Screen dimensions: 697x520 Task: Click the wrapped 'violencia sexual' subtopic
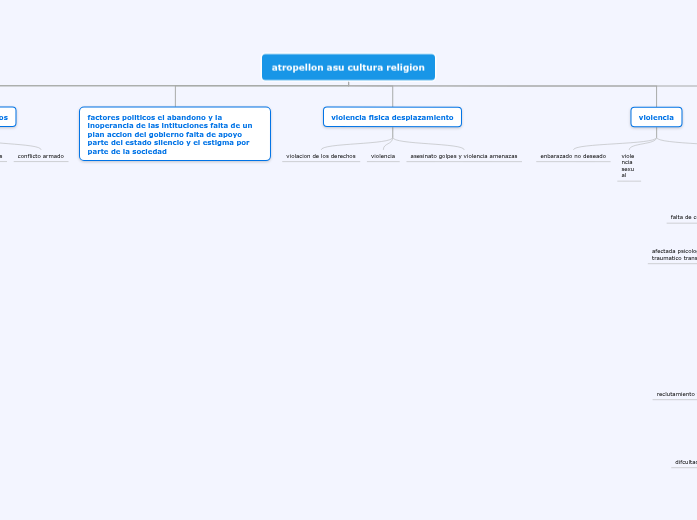pyautogui.click(x=628, y=165)
